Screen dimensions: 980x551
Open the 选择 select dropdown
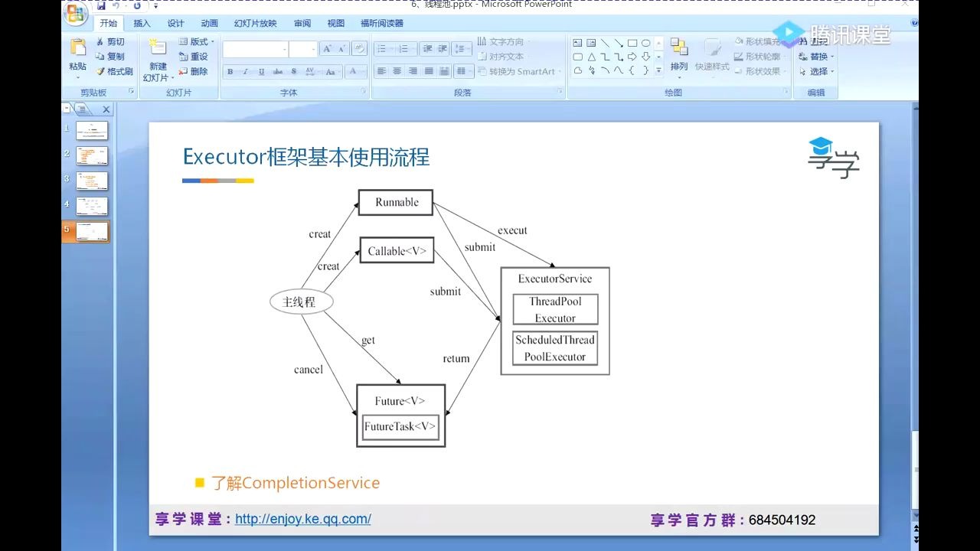coord(816,71)
